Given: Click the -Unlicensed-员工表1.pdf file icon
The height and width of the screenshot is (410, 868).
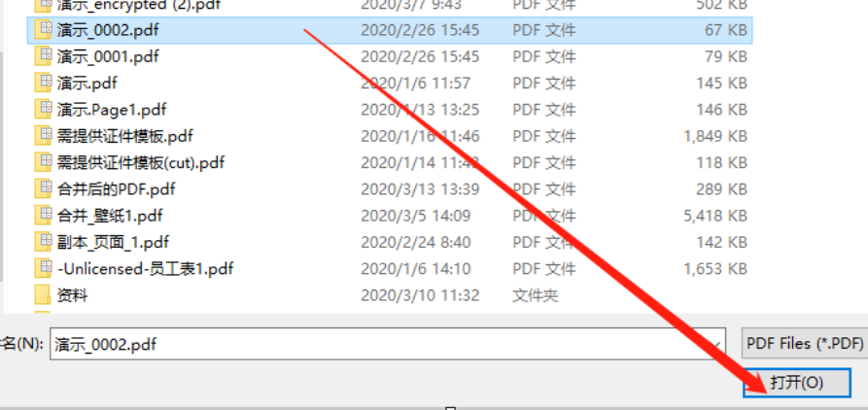Looking at the screenshot, I should (x=43, y=269).
